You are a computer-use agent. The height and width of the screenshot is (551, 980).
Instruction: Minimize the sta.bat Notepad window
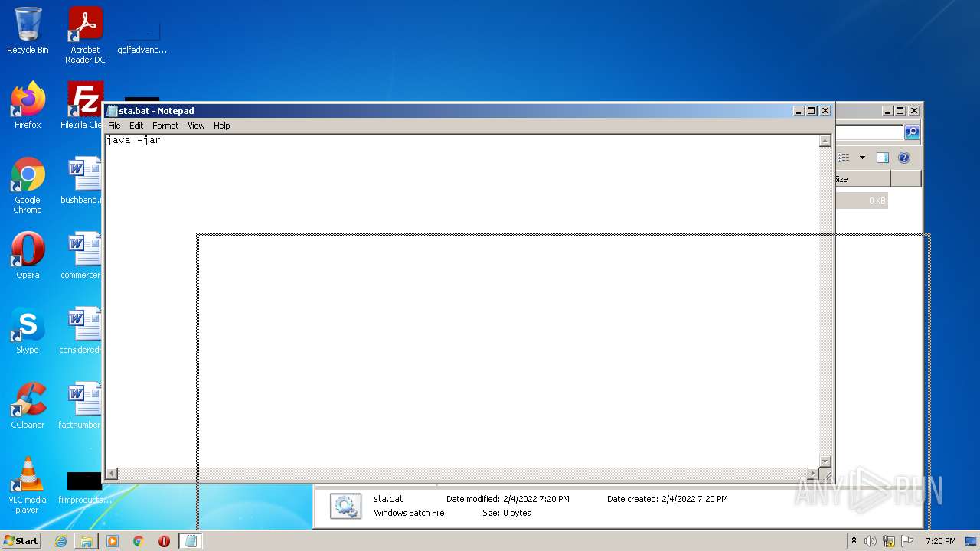(799, 111)
